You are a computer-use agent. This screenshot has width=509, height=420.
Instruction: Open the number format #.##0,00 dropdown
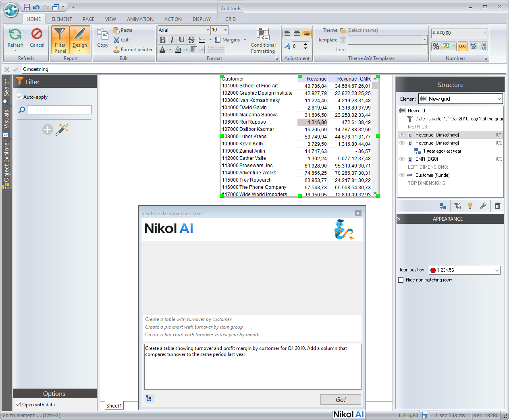tap(485, 33)
